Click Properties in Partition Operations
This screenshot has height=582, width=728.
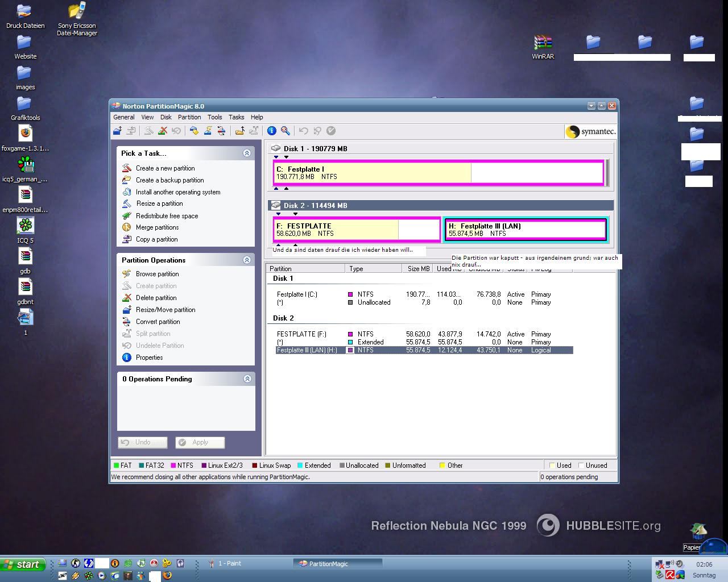[x=142, y=357]
